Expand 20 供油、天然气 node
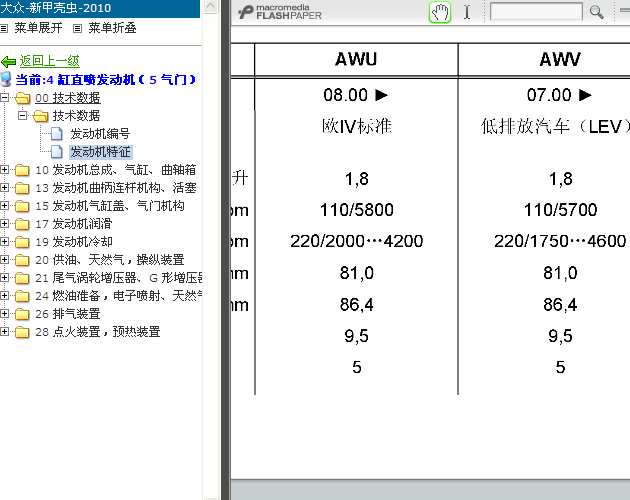This screenshot has width=630, height=500. (4, 260)
